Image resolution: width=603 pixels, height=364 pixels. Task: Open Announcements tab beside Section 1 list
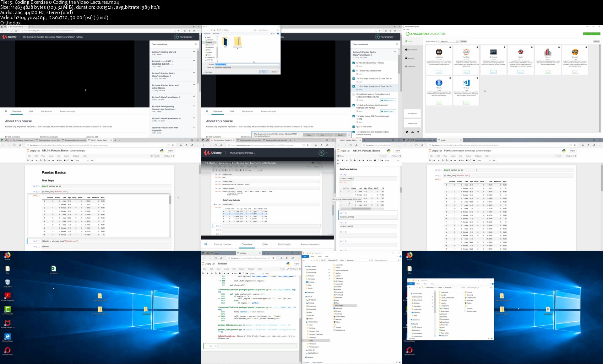point(67,111)
